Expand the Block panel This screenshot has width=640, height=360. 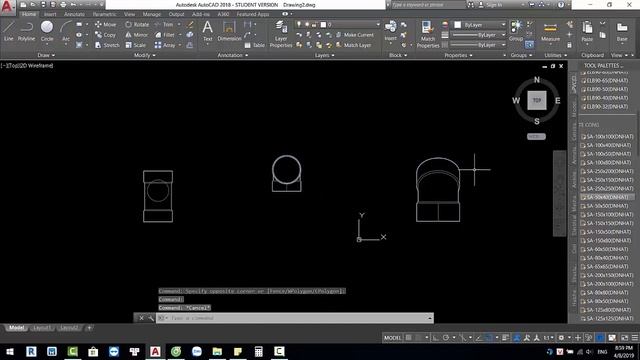click(398, 55)
